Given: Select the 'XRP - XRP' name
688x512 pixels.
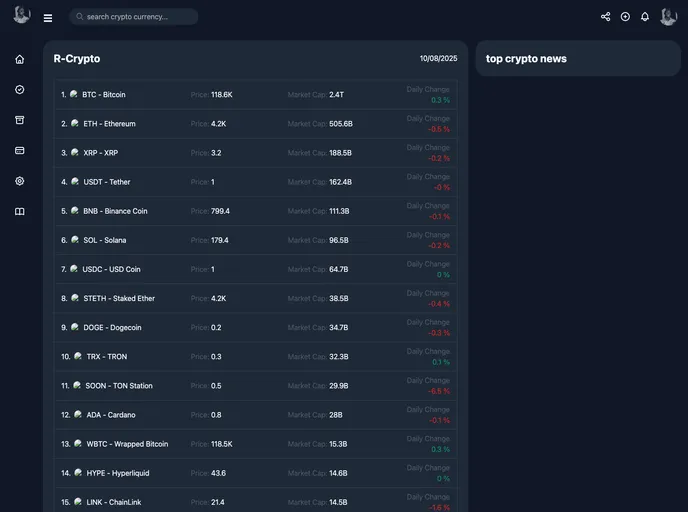Looking at the screenshot, I should click(x=100, y=153).
